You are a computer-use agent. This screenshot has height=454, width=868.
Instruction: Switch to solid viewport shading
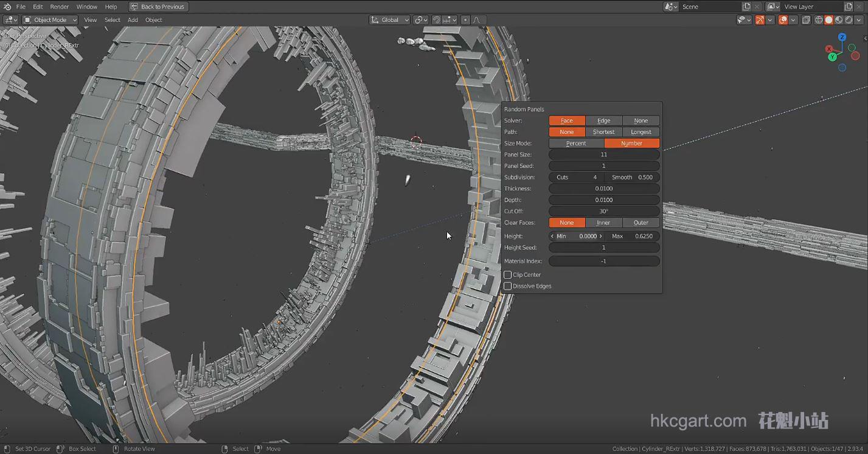tap(828, 20)
